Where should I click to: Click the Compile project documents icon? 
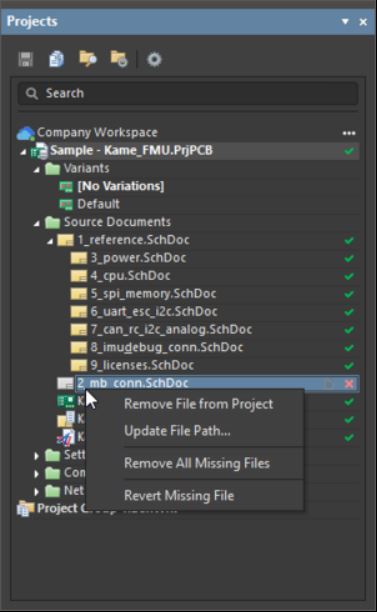click(57, 59)
